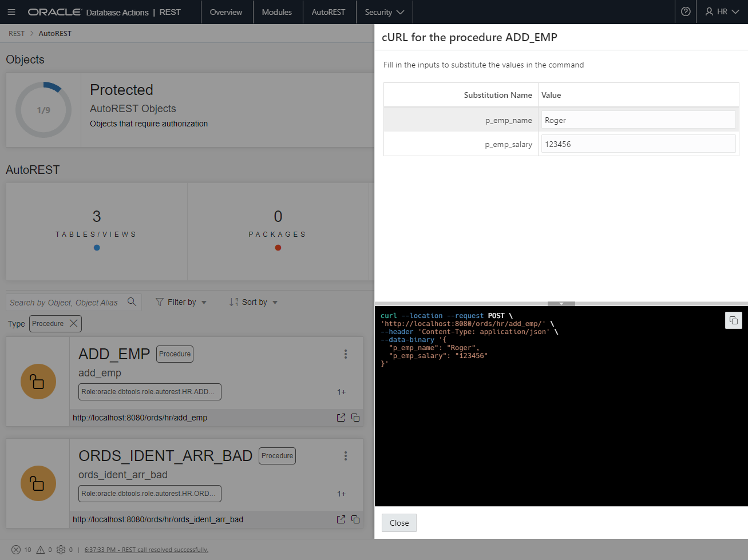The image size is (748, 560).
Task: Expand the Sort by dropdown
Action: tap(254, 302)
